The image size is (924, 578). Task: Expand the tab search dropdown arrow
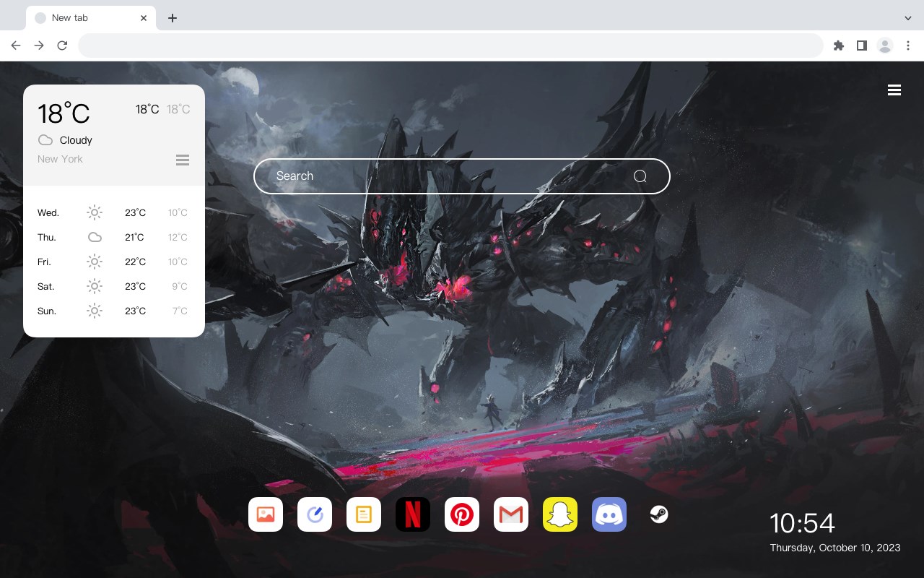(x=908, y=17)
